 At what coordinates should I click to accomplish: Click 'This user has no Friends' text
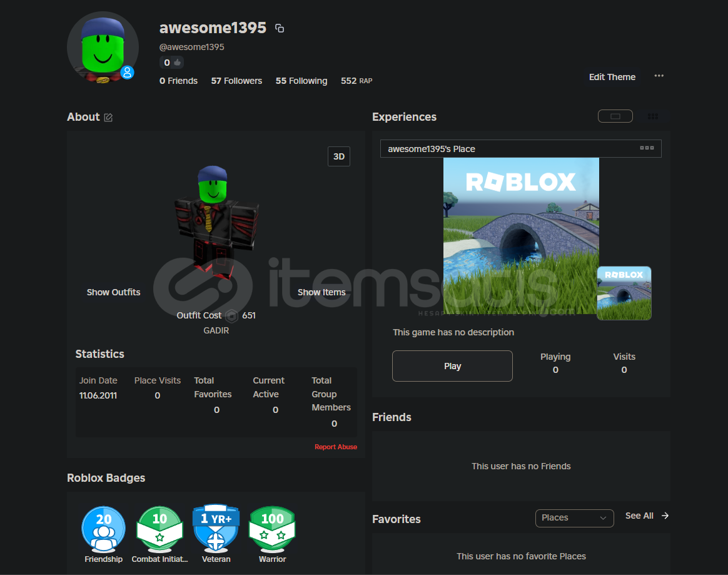coord(521,466)
